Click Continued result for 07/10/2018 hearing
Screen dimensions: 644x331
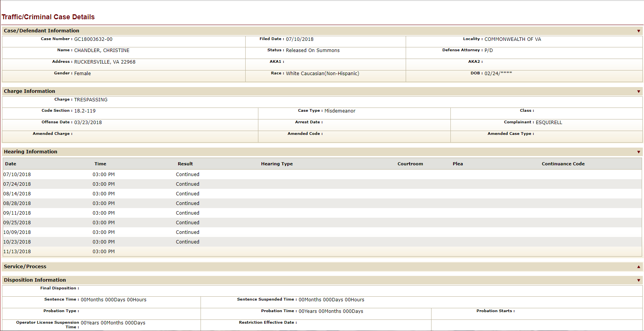tap(188, 175)
